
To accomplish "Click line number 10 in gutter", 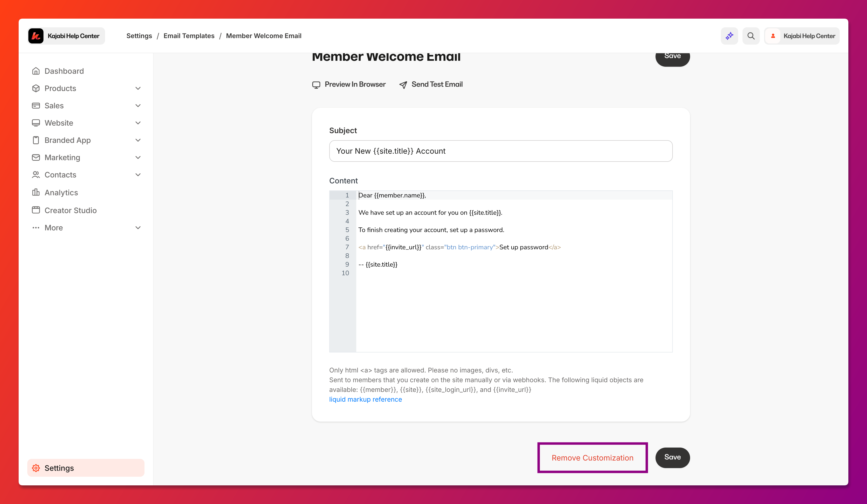I will [345, 273].
